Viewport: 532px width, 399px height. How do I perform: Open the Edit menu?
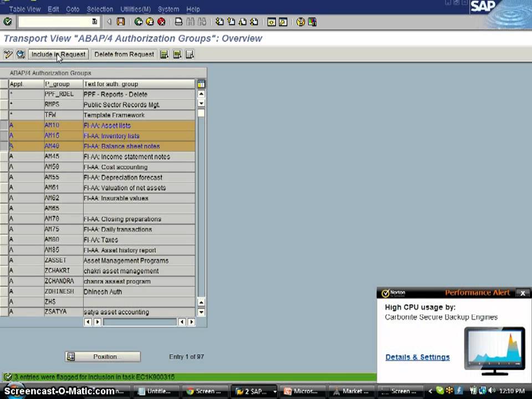click(53, 9)
